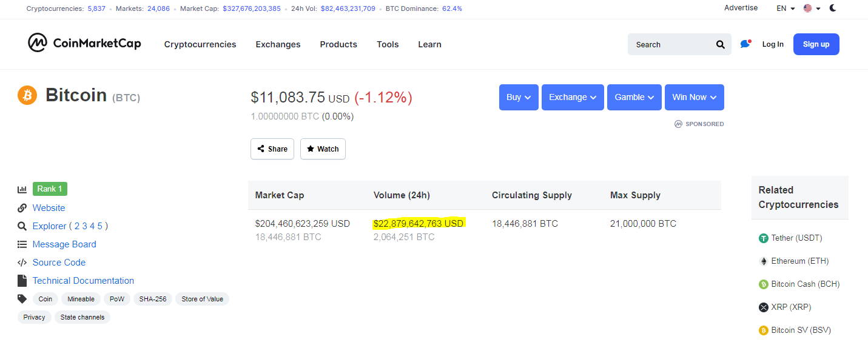The height and width of the screenshot is (345, 868).
Task: Click the CoinMarketCap logo
Action: [84, 43]
